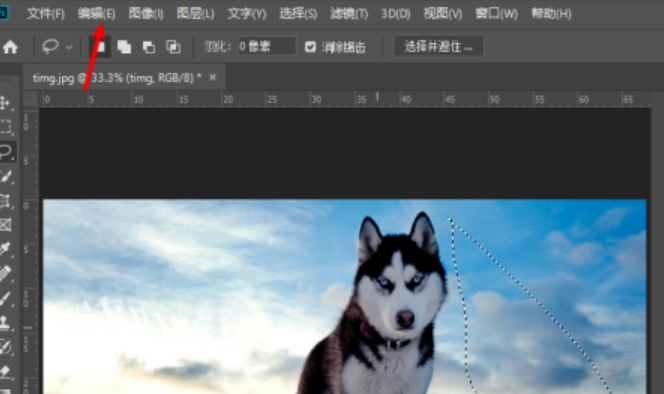Click the ruler origin corner box
Screen dimensions: 664x394
click(x=30, y=99)
